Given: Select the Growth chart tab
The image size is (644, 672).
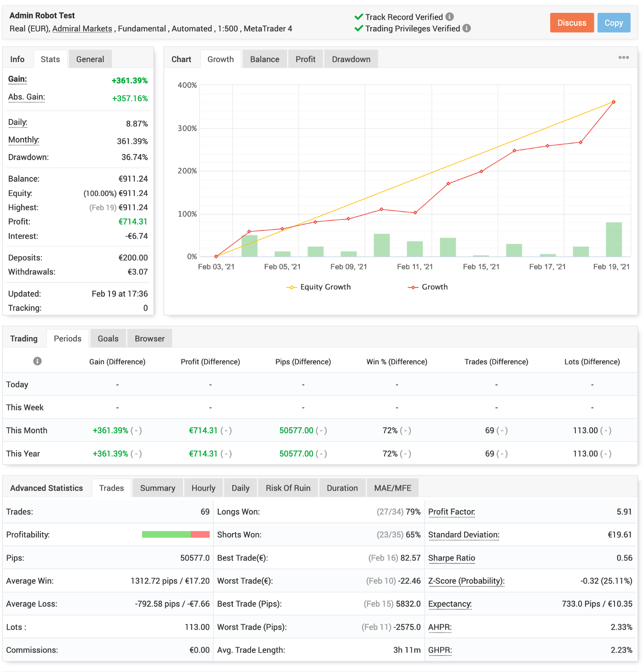Looking at the screenshot, I should (x=221, y=59).
